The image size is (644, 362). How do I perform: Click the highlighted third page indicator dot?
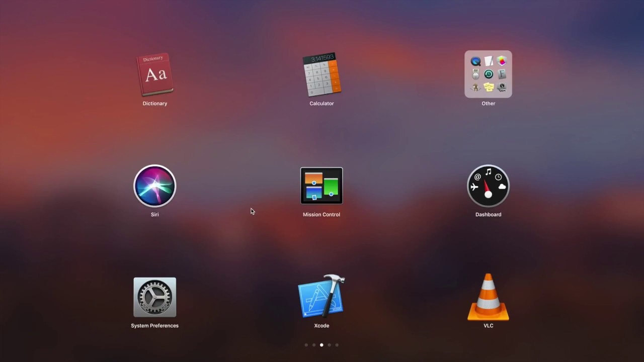pos(321,345)
